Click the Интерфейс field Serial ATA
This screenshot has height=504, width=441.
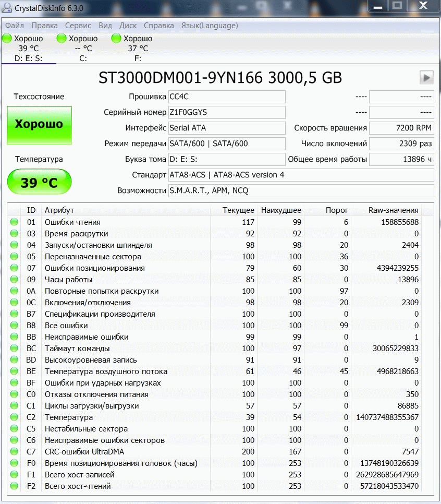[x=227, y=128]
